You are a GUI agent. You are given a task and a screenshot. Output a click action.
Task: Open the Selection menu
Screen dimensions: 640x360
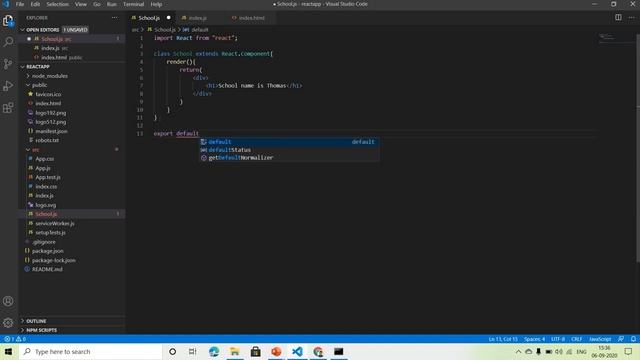click(57, 4)
